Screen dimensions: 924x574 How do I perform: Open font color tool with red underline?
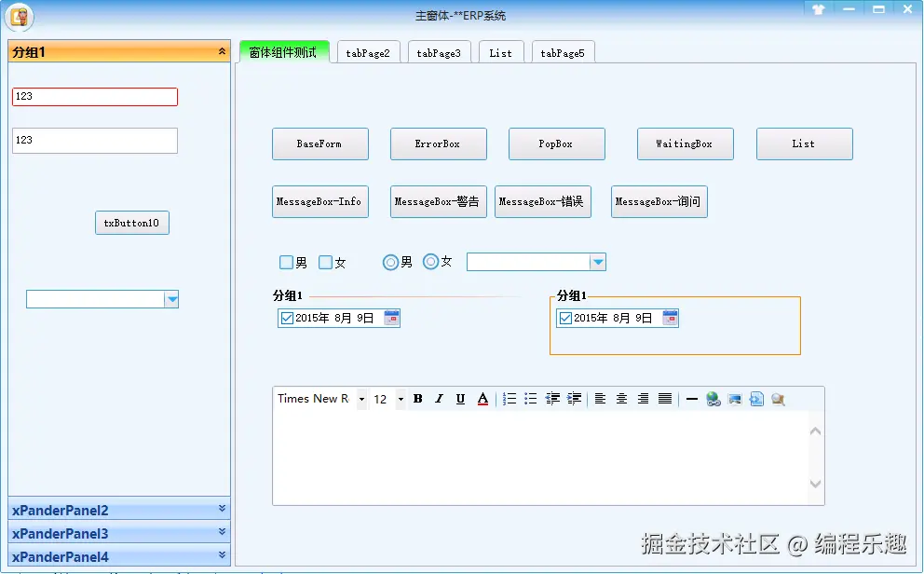click(x=482, y=399)
